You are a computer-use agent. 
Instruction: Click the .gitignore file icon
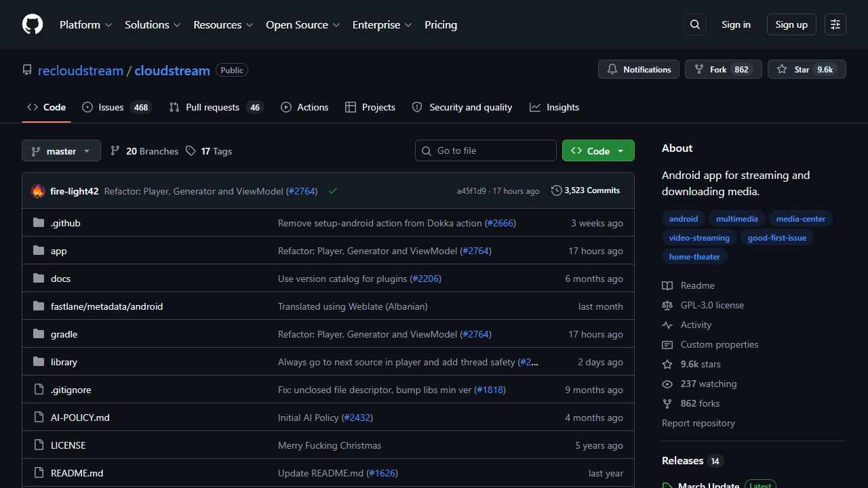click(x=39, y=390)
